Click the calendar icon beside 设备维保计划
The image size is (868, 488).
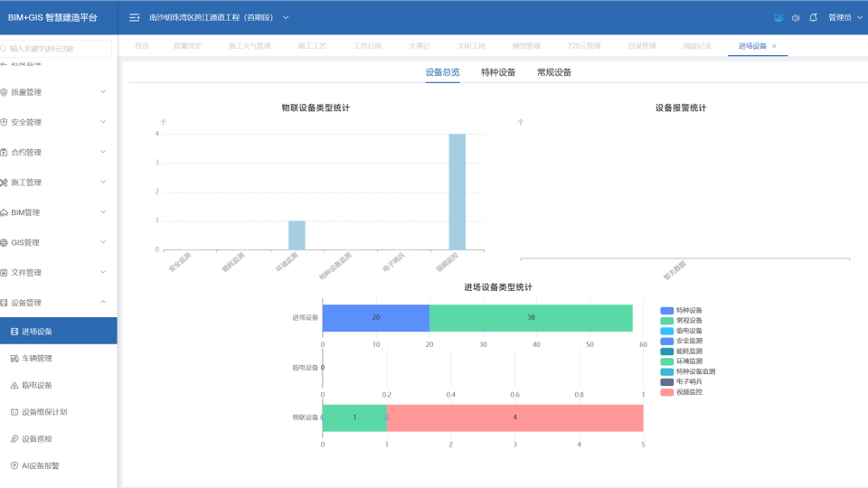[x=14, y=412]
